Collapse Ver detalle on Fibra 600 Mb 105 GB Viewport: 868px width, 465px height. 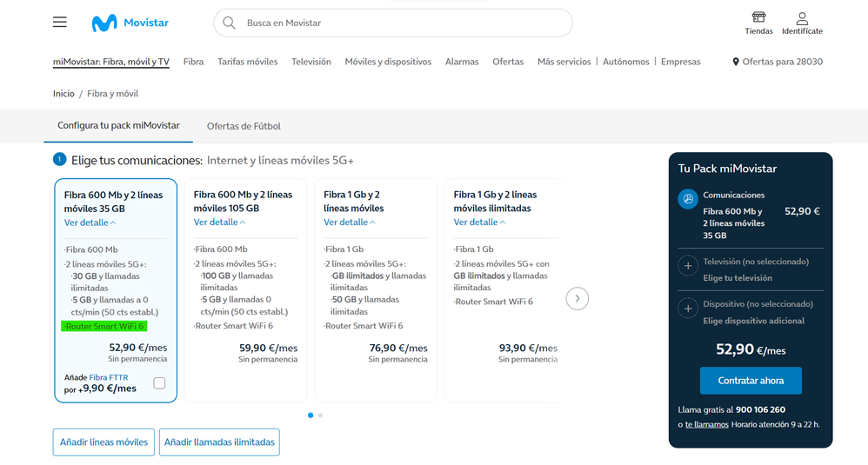219,223
